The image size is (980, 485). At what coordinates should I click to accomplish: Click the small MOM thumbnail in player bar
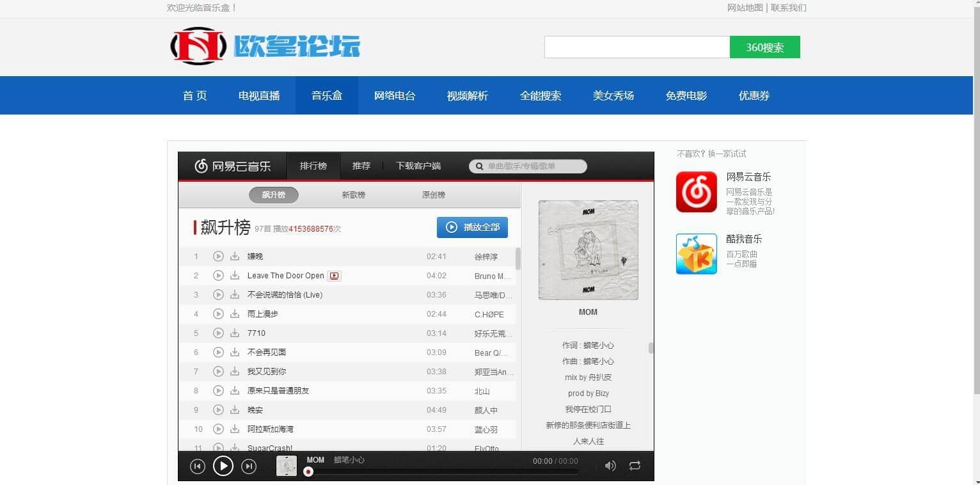(x=287, y=466)
